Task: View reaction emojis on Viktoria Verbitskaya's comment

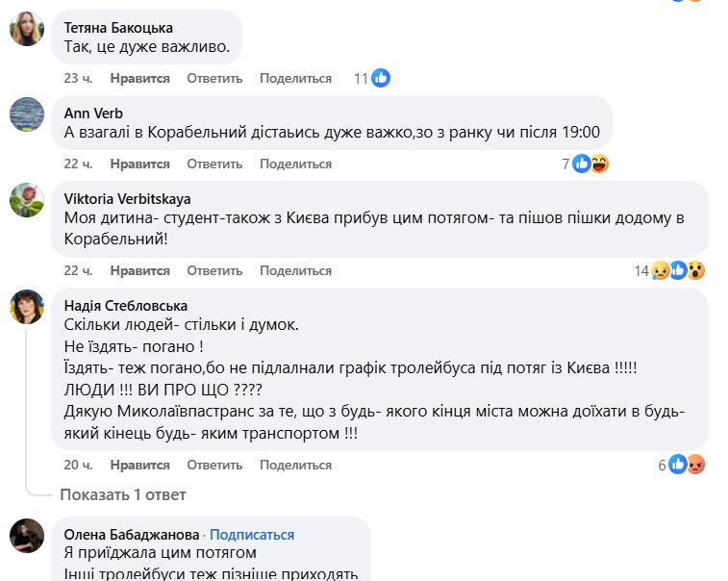Action: click(x=678, y=271)
